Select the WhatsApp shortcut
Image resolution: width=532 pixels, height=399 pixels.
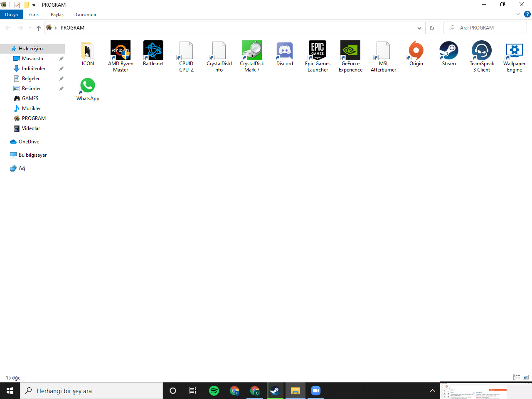pos(88,89)
